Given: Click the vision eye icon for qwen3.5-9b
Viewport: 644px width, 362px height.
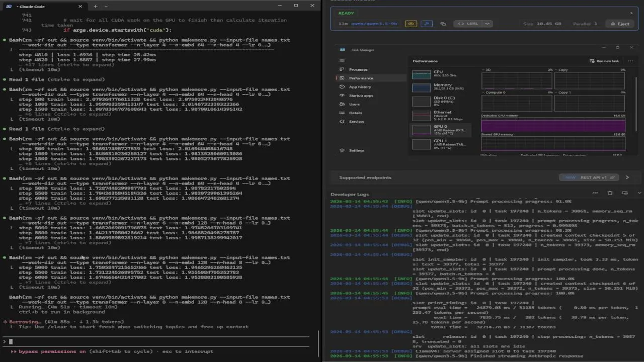Looking at the screenshot, I should [411, 24].
